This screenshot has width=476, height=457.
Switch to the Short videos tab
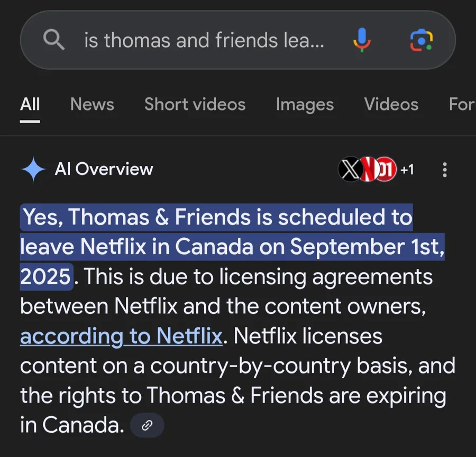[195, 104]
